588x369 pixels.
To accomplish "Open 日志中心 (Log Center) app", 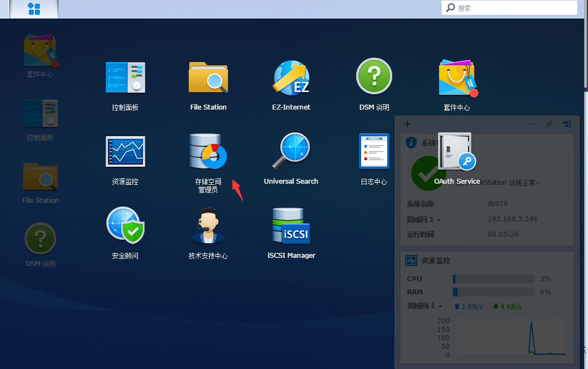I will coord(374,152).
